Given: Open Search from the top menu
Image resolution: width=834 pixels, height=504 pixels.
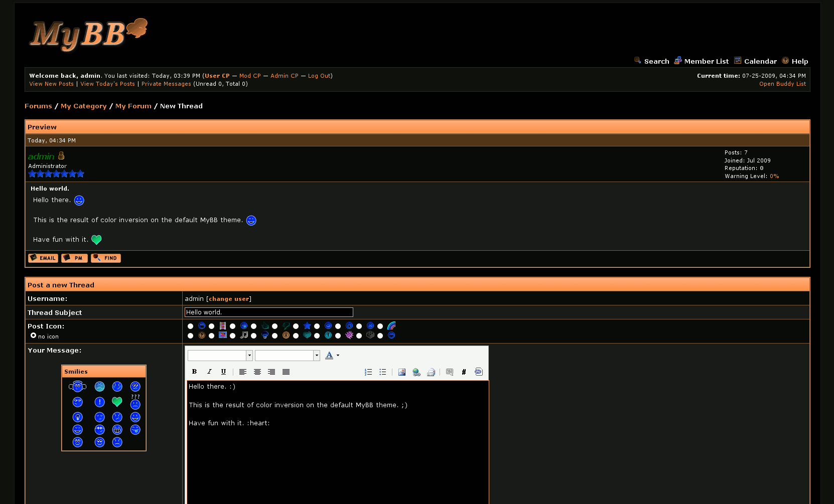Looking at the screenshot, I should pos(657,61).
